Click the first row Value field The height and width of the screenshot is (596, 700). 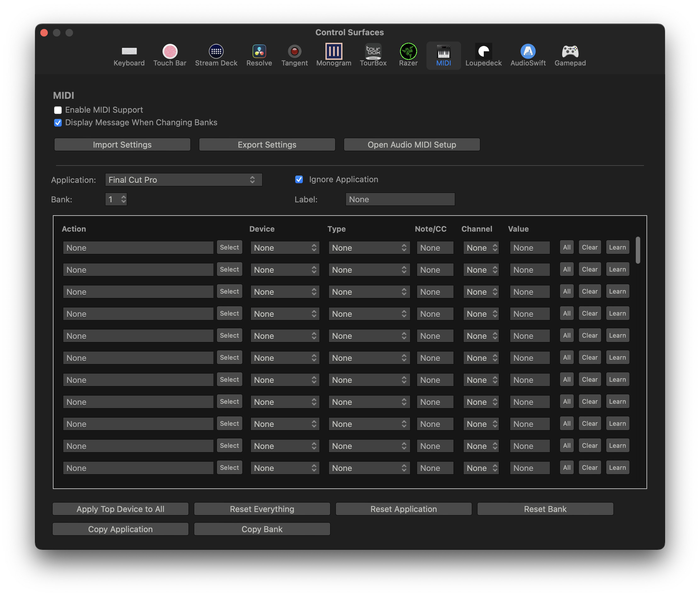point(529,248)
